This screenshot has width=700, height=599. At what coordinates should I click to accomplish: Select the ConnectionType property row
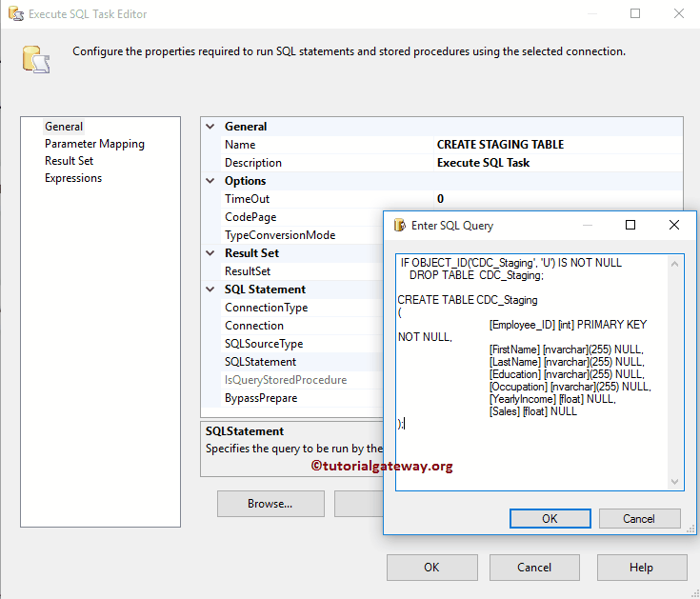coord(302,308)
